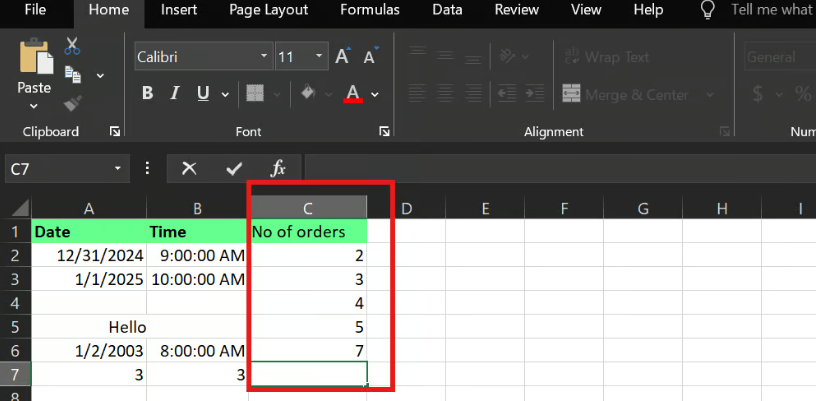The image size is (816, 401).
Task: Cancel entry with formula bar X
Action: click(x=189, y=168)
